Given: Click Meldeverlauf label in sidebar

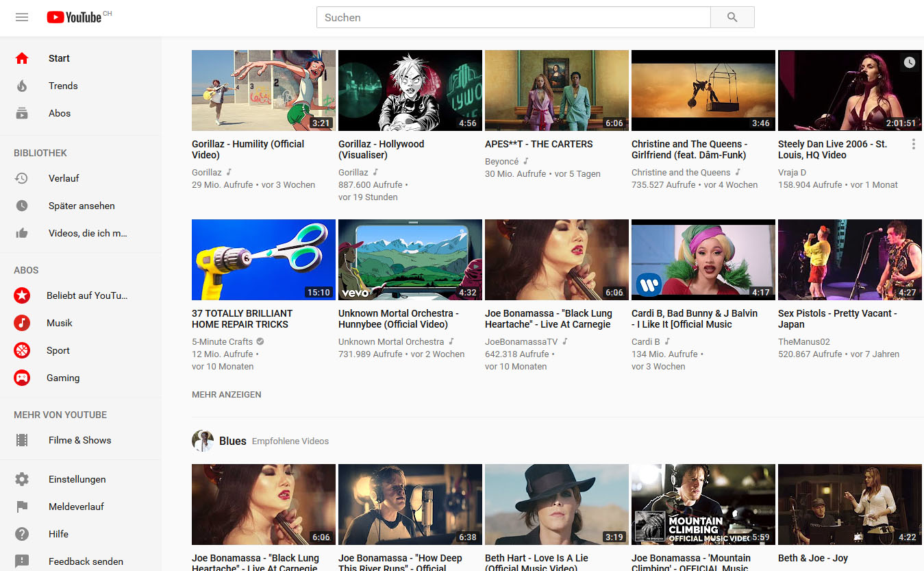Looking at the screenshot, I should click(x=76, y=507).
